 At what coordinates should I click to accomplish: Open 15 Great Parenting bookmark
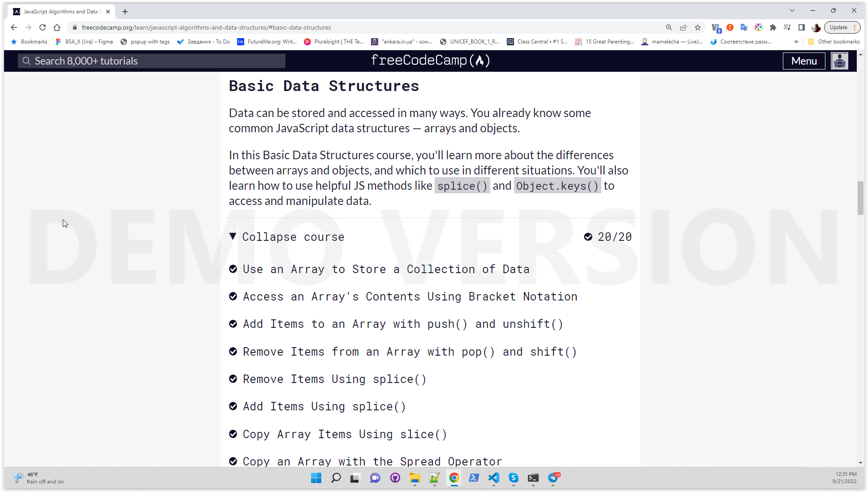[605, 42]
